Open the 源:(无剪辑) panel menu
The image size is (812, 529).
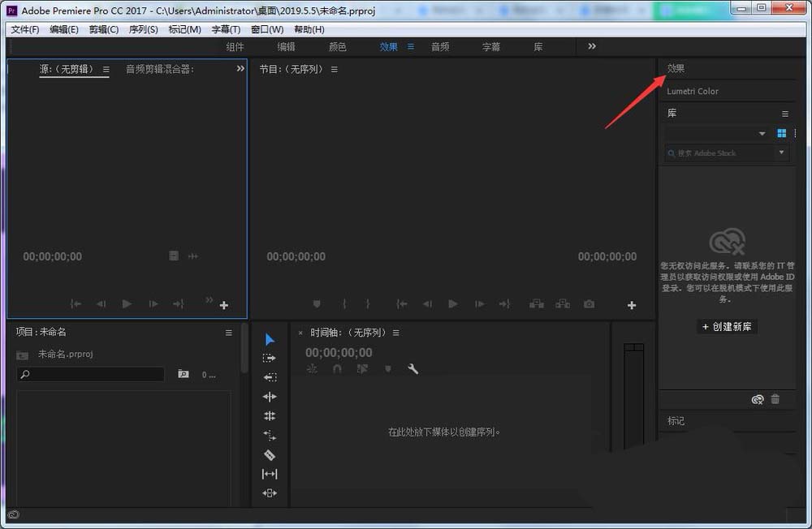tap(106, 70)
